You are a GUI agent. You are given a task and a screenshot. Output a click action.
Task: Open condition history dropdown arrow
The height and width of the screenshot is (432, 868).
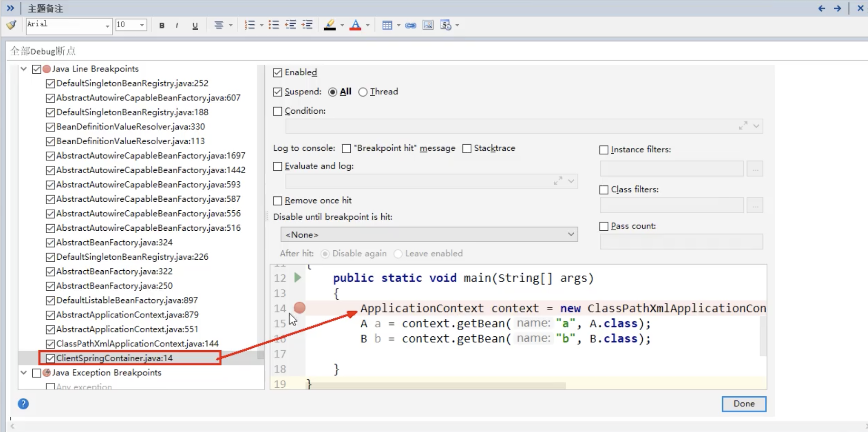(756, 126)
